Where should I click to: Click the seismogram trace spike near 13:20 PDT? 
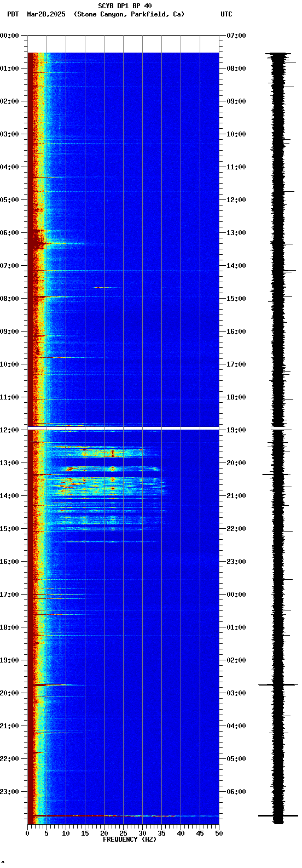pos(275,474)
